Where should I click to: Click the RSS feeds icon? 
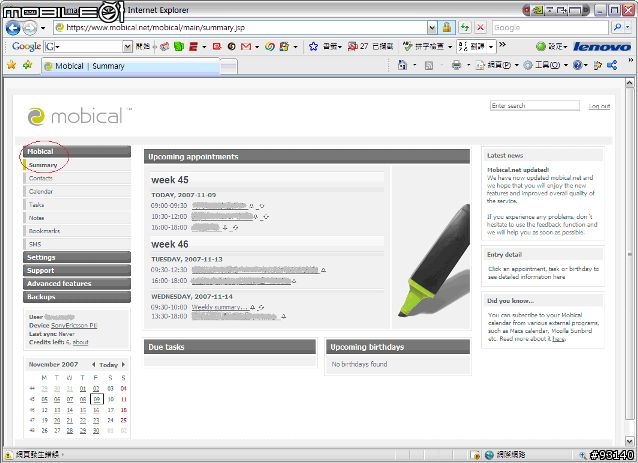tap(429, 65)
